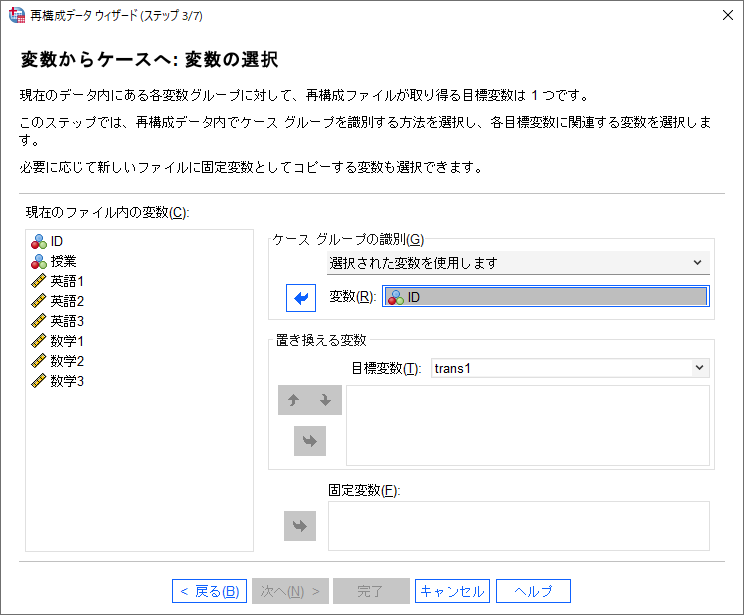This screenshot has height=615, width=744.
Task: Click the move-up arrow for target variables
Action: pos(294,400)
